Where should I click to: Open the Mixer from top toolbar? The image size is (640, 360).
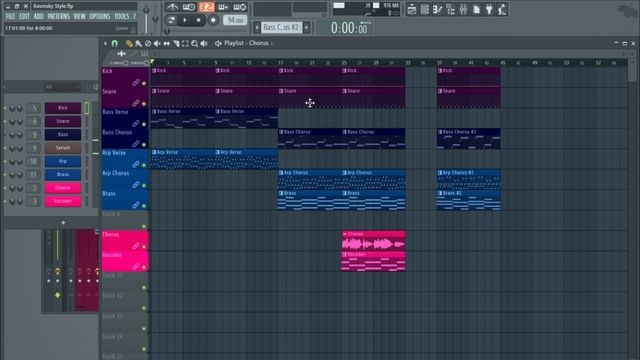[x=463, y=9]
